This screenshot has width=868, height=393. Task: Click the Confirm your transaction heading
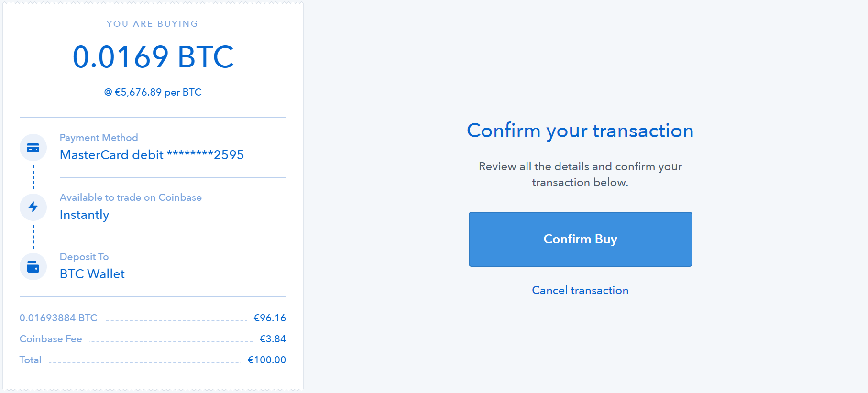580,131
